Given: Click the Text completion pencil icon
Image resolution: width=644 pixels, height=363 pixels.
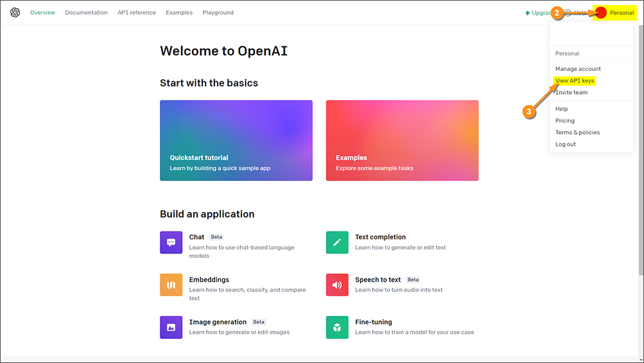Looking at the screenshot, I should 337,242.
